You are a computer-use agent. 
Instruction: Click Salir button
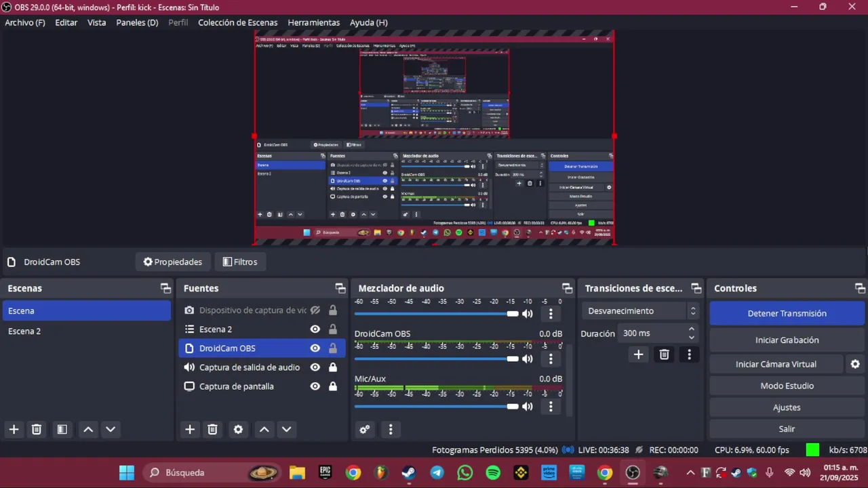(x=787, y=429)
